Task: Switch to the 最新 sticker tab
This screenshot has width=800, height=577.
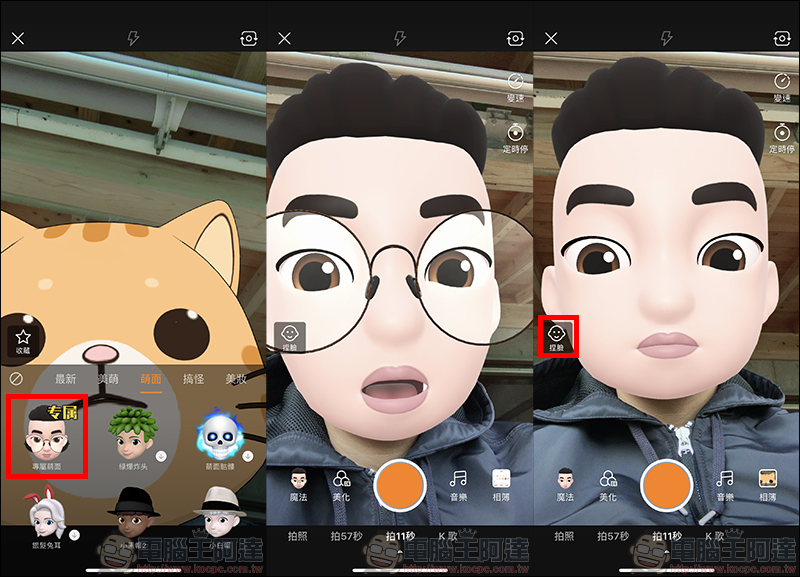Action: click(66, 379)
